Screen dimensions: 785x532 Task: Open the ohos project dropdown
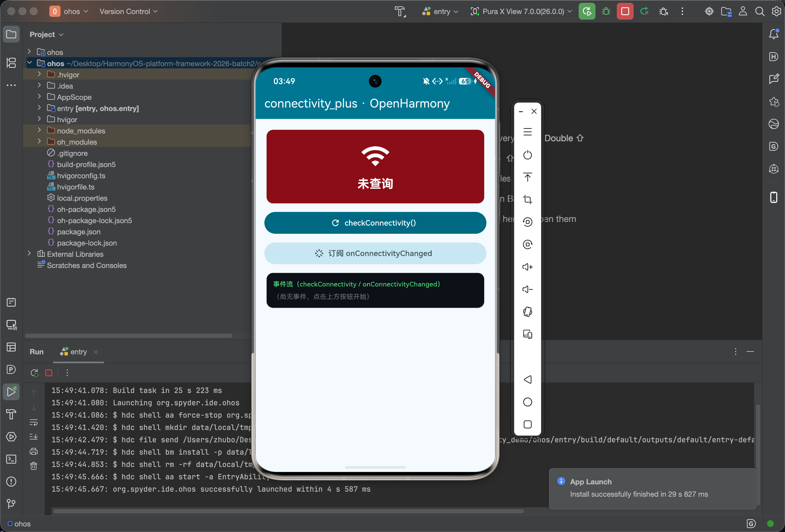[69, 11]
